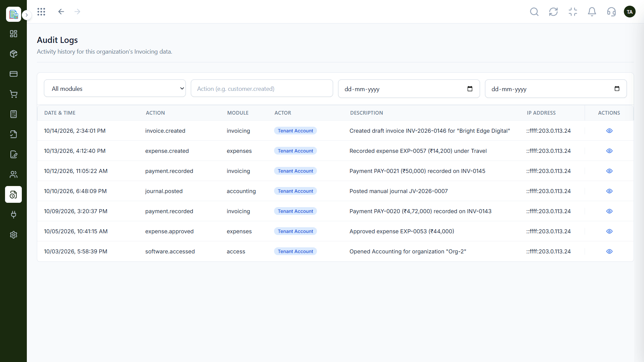Screen dimensions: 644x362
Task: View details of the software.accessed log
Action: click(x=609, y=251)
